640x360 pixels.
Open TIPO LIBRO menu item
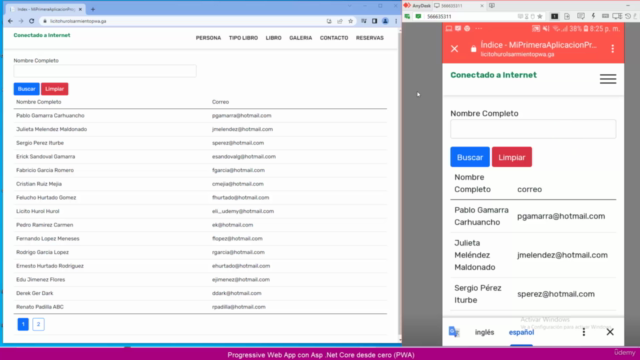click(243, 38)
